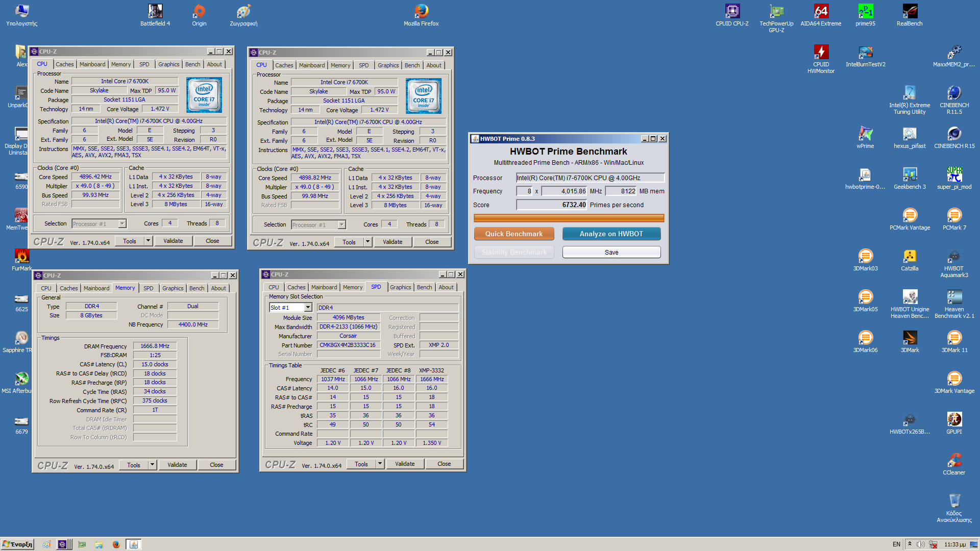The height and width of the screenshot is (551, 980).
Task: Open PCMark 7 desktop shortcut
Action: click(x=954, y=219)
